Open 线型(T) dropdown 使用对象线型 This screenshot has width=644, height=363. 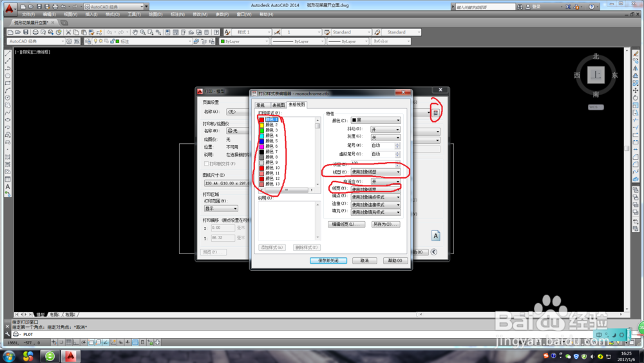pyautogui.click(x=375, y=172)
